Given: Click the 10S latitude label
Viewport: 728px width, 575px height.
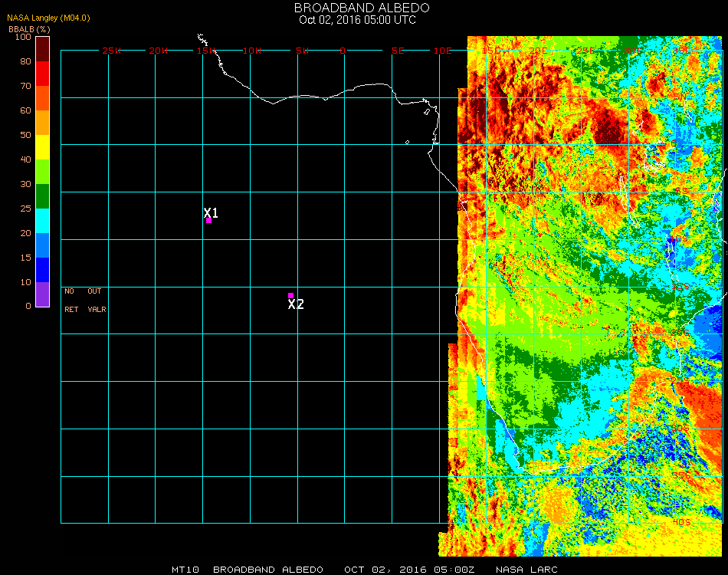Looking at the screenshot, I should click(678, 238).
